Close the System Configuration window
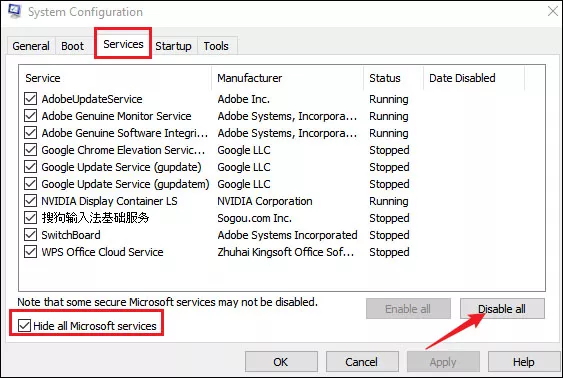The width and height of the screenshot is (563, 378). (553, 11)
